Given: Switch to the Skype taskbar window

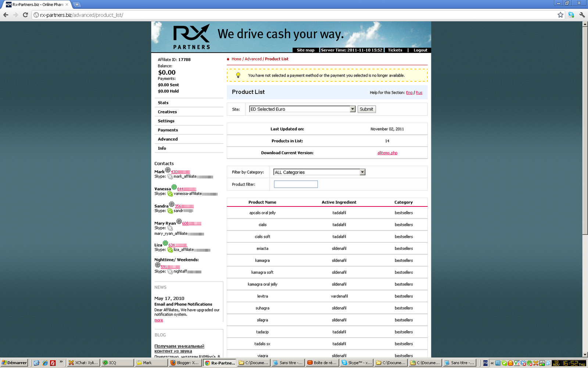Looking at the screenshot, I should click(356, 363).
